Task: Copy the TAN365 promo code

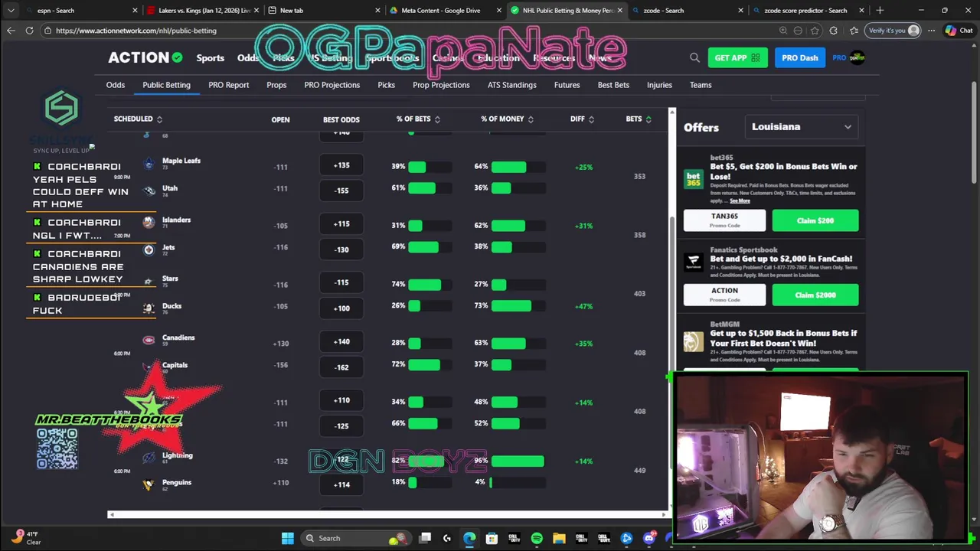Action: point(724,220)
